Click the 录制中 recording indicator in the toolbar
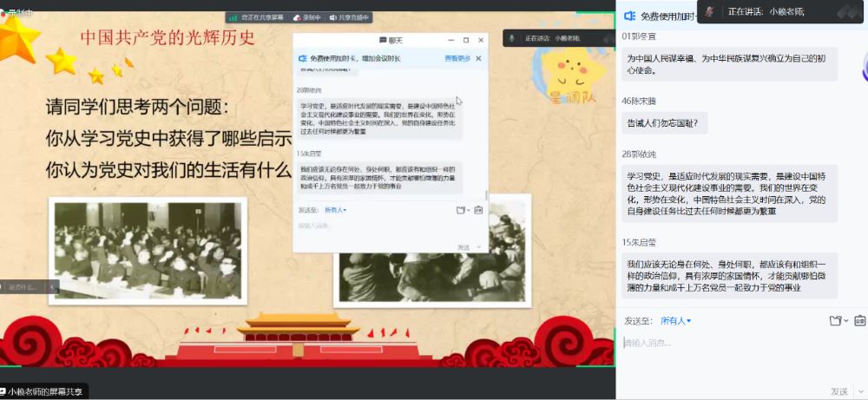868x400 pixels. point(306,17)
